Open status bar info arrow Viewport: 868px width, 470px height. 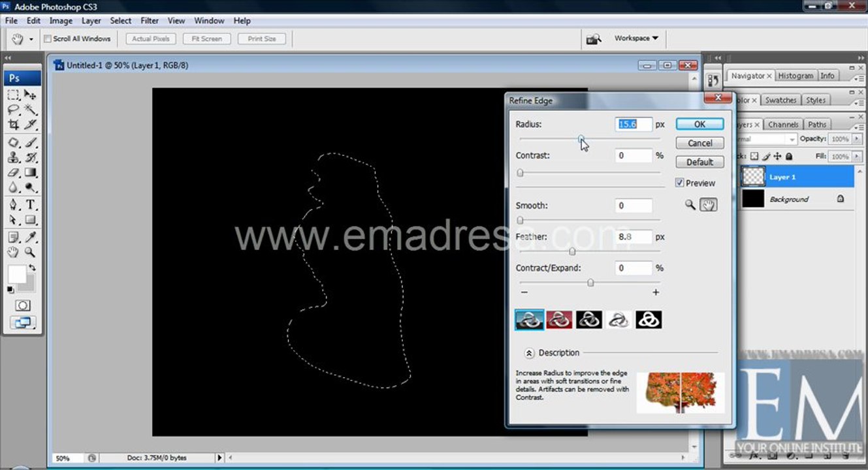pos(219,458)
